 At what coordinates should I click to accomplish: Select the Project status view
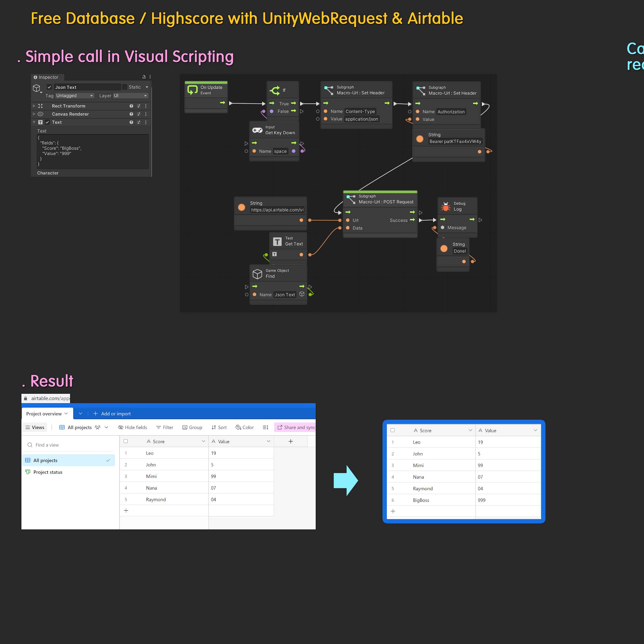pos(48,472)
